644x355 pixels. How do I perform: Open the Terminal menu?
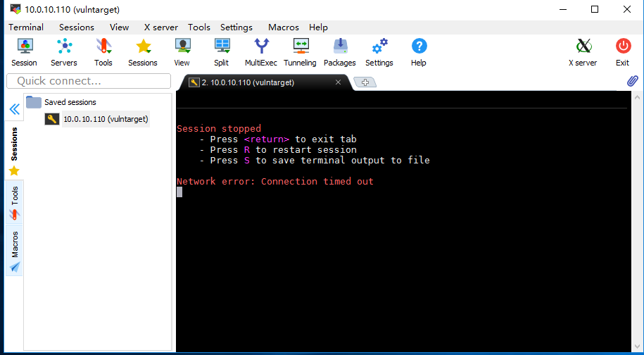26,27
